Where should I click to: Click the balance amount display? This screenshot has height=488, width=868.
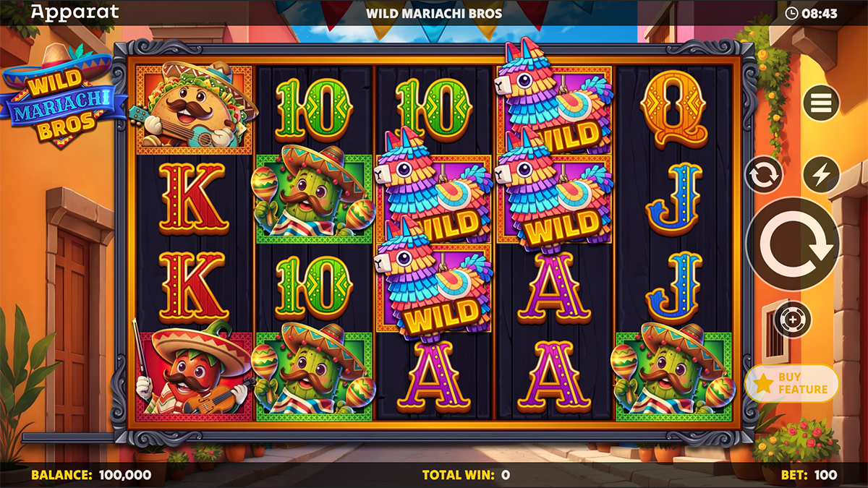(x=91, y=475)
